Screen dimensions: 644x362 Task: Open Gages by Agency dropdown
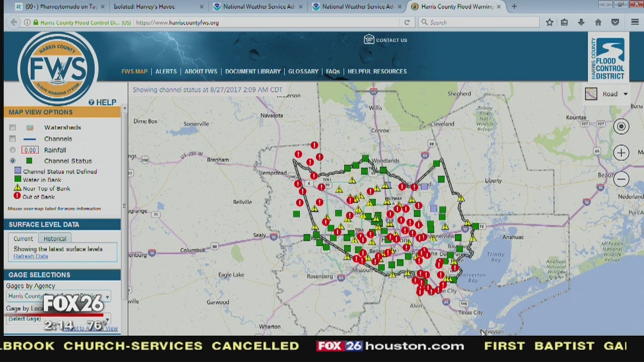point(58,297)
